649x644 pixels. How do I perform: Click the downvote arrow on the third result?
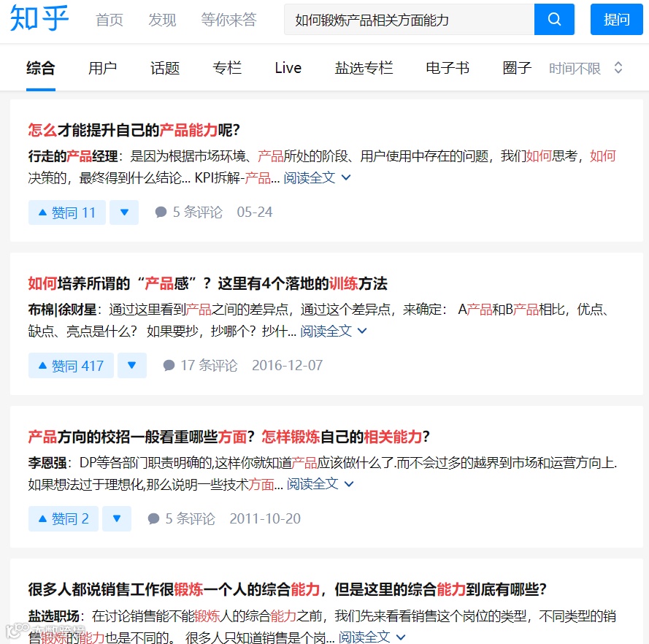click(x=116, y=518)
